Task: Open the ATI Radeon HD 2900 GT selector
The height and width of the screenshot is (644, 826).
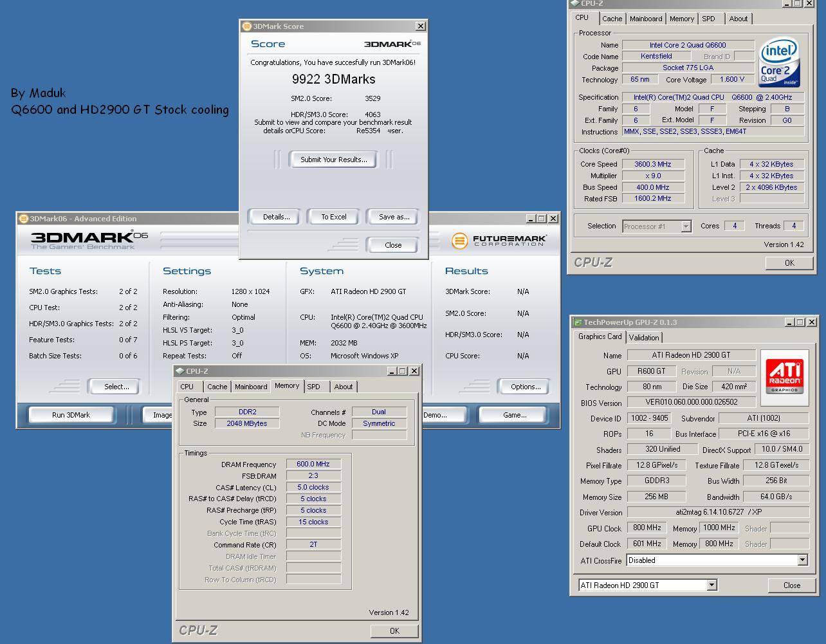Action: click(x=711, y=585)
